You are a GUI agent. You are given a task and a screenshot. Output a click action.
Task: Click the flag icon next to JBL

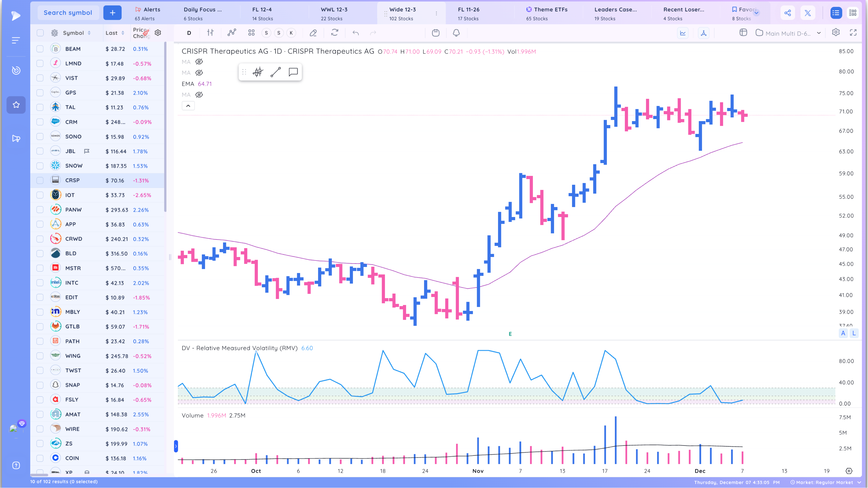[87, 151]
